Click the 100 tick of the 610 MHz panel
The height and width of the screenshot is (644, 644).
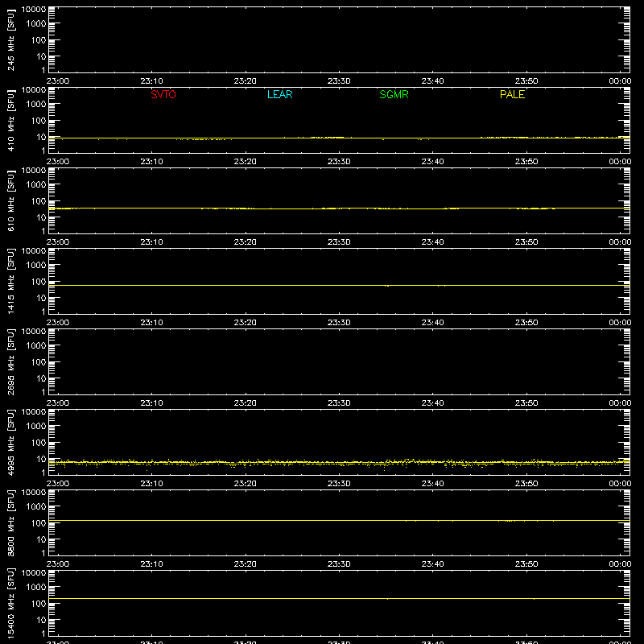click(x=39, y=201)
